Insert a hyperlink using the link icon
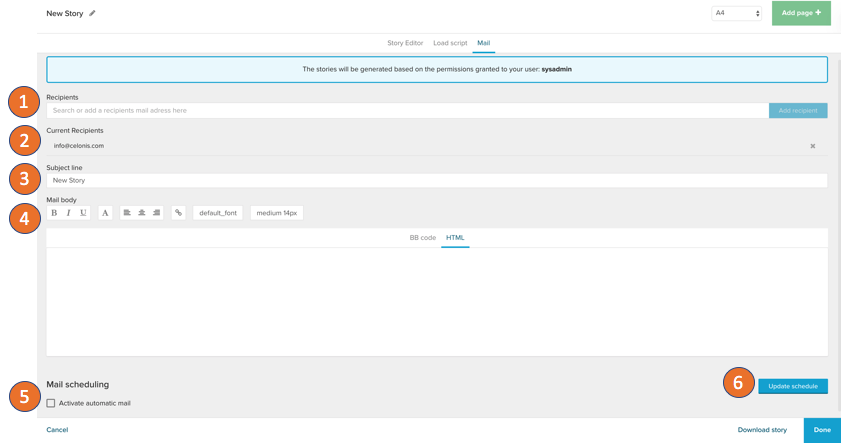This screenshot has width=843, height=443. tap(179, 213)
